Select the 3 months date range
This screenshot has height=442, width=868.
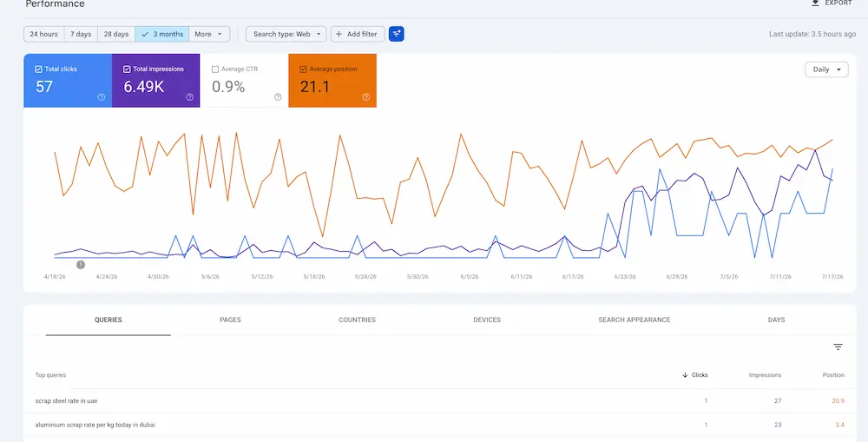pos(162,34)
